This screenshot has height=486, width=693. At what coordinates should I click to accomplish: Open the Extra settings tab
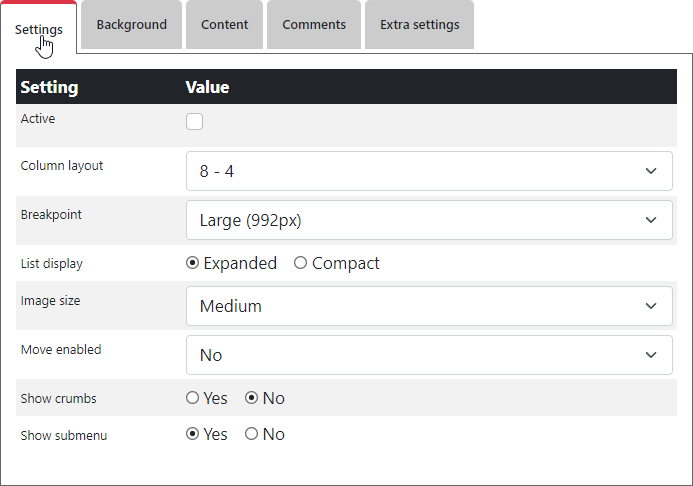420,25
